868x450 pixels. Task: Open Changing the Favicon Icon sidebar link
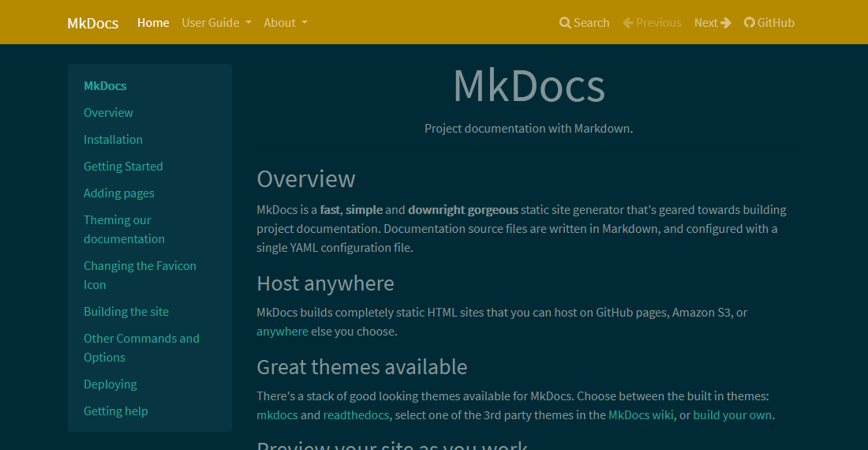pyautogui.click(x=140, y=275)
